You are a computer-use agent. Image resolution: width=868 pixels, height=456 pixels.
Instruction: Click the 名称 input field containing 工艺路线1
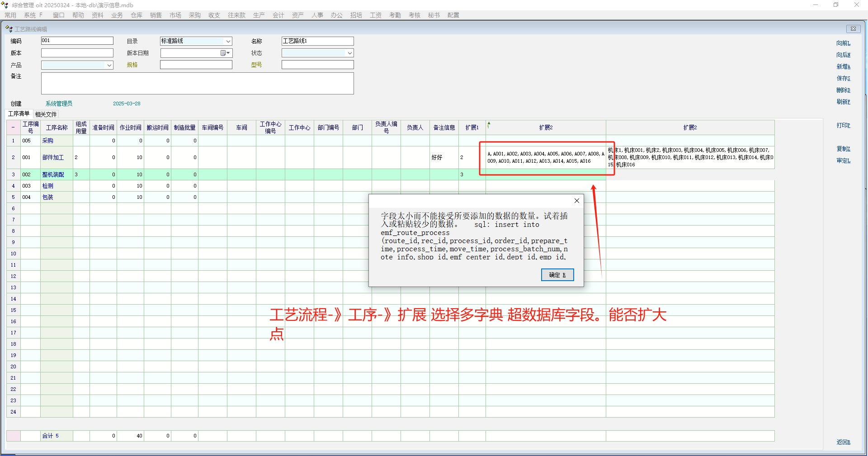tap(317, 41)
